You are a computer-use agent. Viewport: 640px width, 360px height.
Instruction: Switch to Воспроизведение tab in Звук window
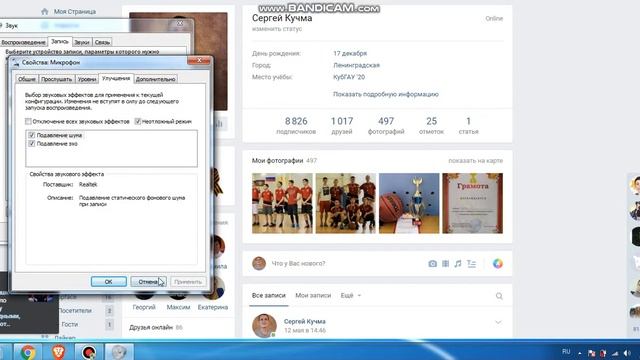point(23,42)
